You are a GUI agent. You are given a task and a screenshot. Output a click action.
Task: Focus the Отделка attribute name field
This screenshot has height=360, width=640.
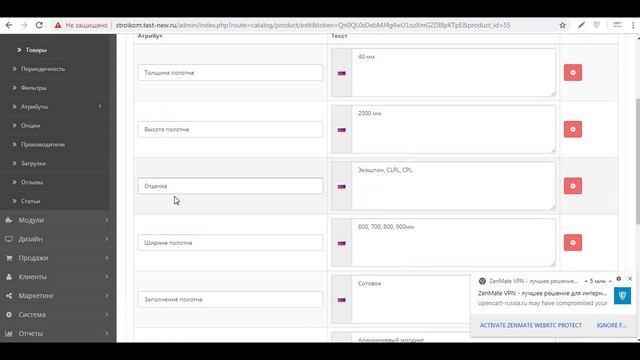pos(230,186)
